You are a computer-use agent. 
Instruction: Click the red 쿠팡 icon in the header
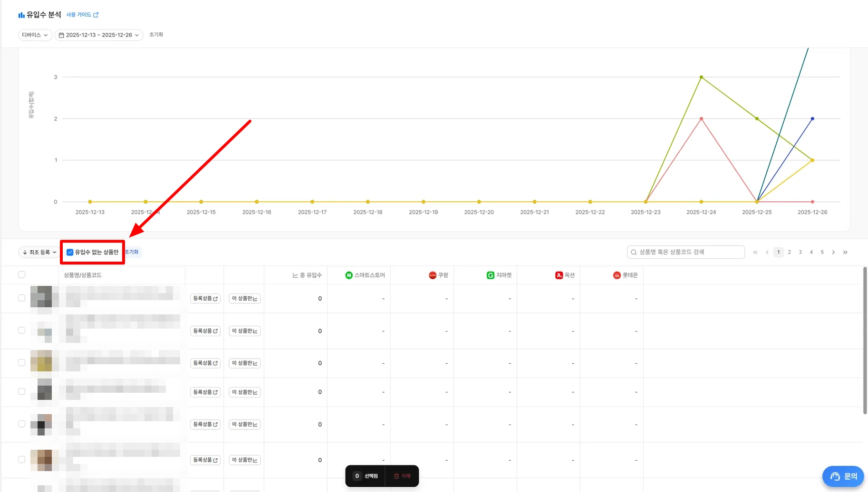point(433,275)
